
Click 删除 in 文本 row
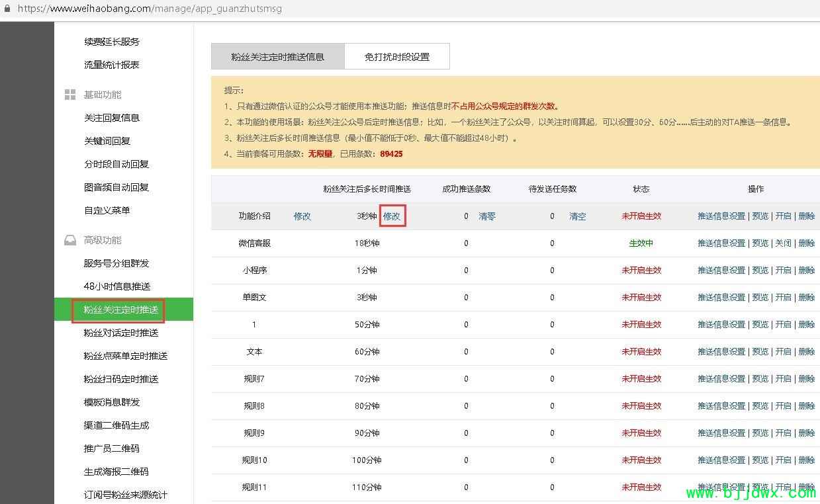pyautogui.click(x=807, y=352)
